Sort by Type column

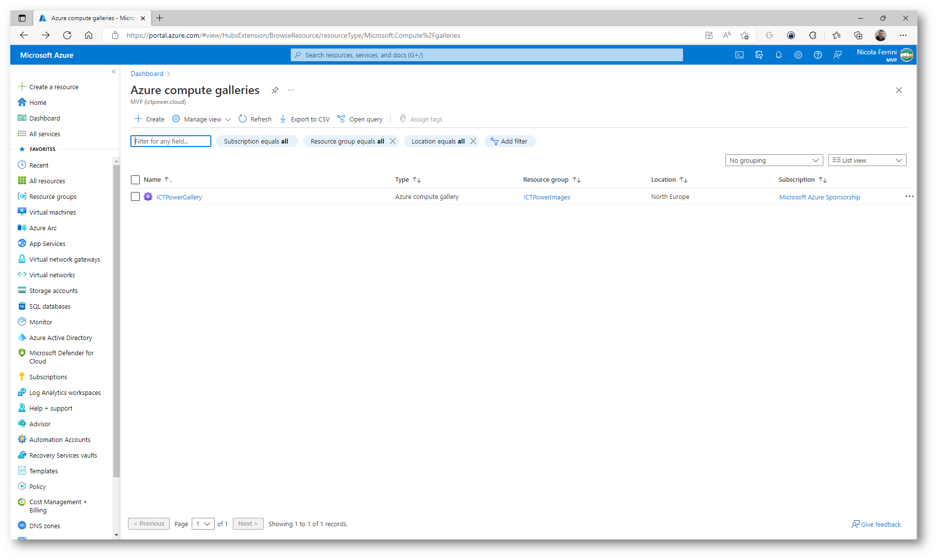[408, 180]
